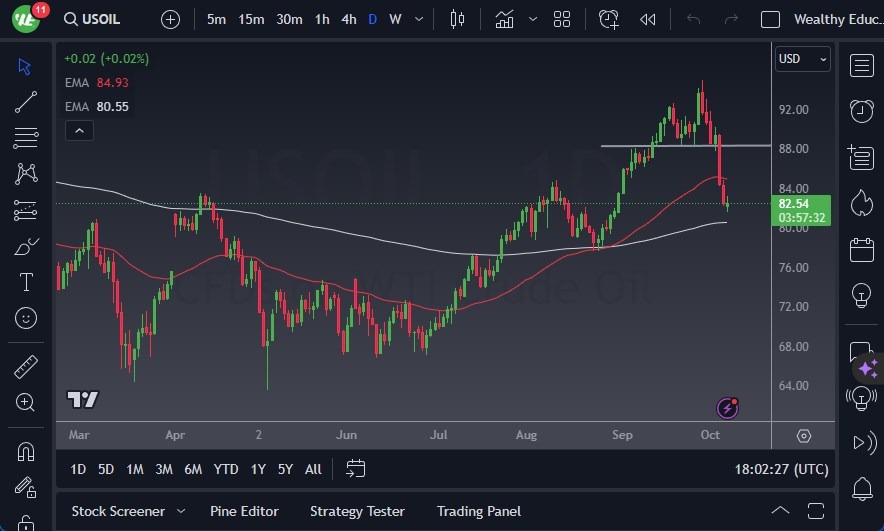Open the indicators chart icon
Screen dimensions: 884x531
click(504, 19)
